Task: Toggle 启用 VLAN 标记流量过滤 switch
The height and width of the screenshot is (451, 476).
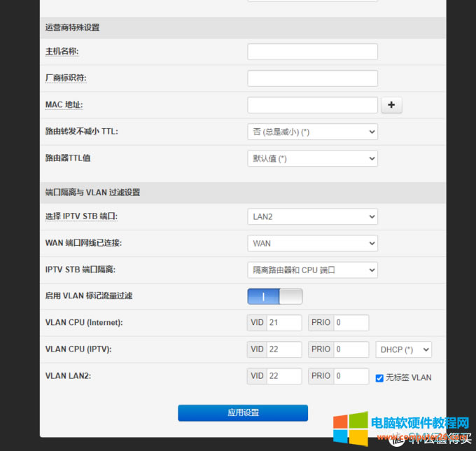Action: click(x=274, y=296)
